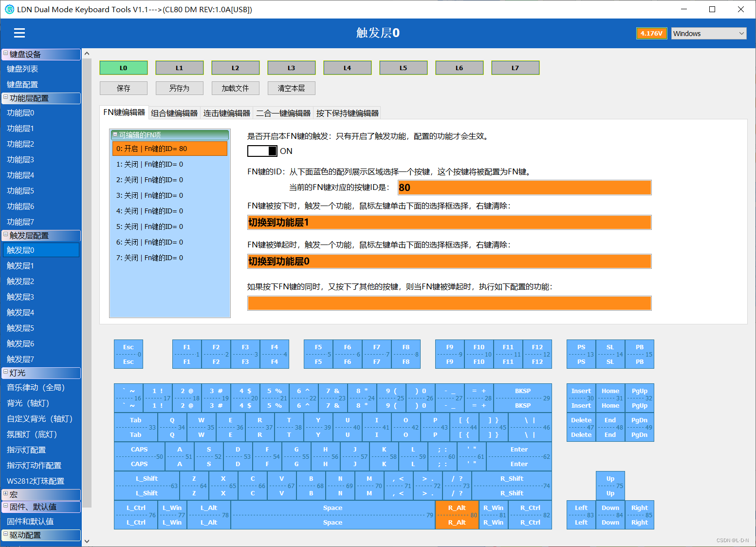Screen dimensions: 756x547
Task: Select FN item 3: 关闭 Fn键的ID= 0
Action: point(170,195)
